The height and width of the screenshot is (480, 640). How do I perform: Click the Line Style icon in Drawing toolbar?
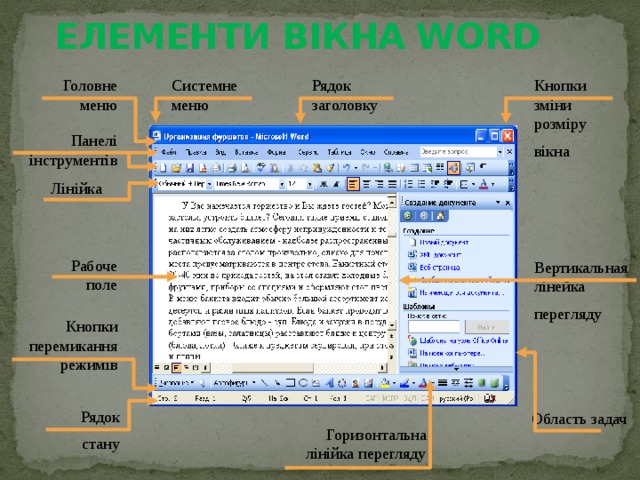(442, 383)
